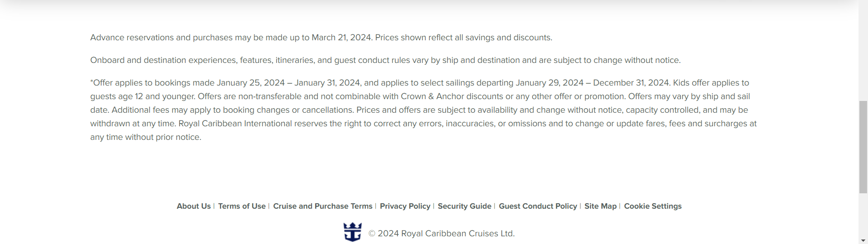Image resolution: width=868 pixels, height=244 pixels.
Task: Click the vertical scrollbar thumb
Action: click(863, 147)
